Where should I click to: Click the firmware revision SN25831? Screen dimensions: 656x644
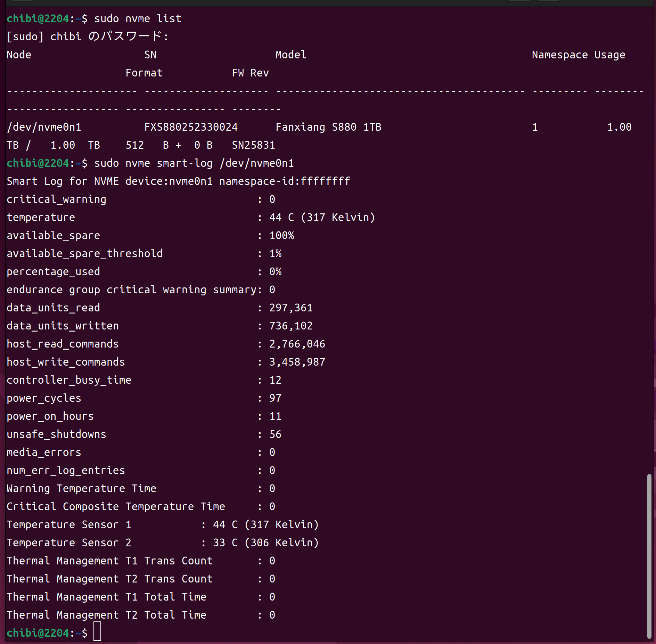tap(253, 145)
